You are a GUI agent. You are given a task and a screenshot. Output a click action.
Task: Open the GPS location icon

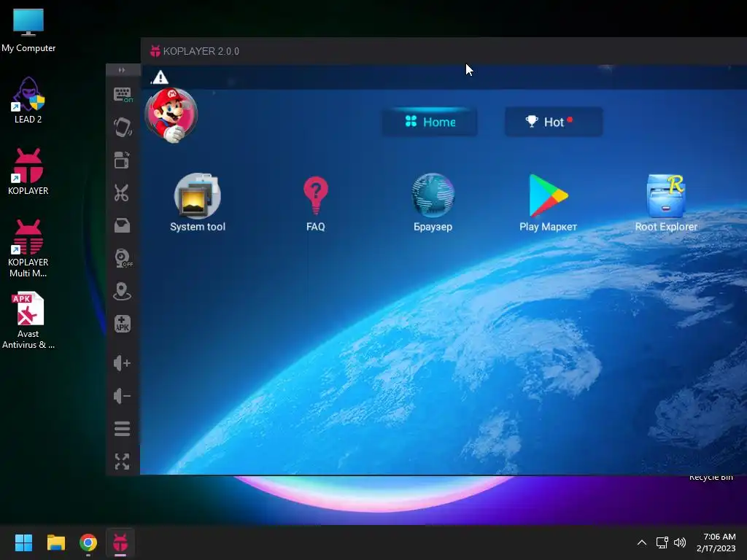122,291
